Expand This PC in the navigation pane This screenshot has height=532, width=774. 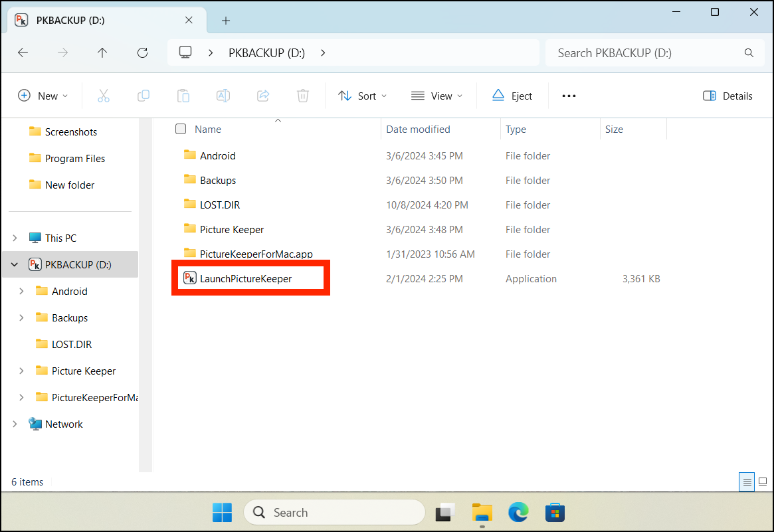[15, 238]
